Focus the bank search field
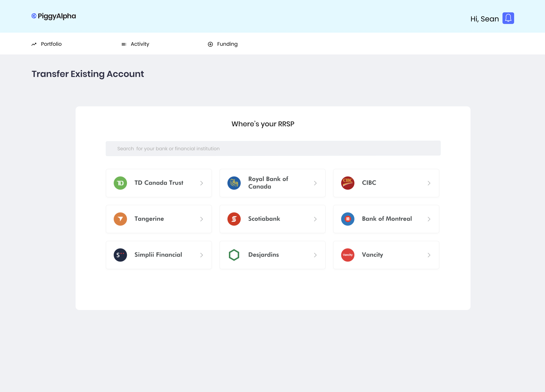 point(273,148)
